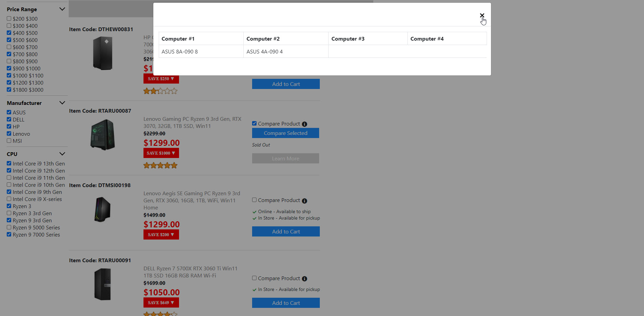Click info icon beside Lenovo Gaming PC compare

click(304, 124)
